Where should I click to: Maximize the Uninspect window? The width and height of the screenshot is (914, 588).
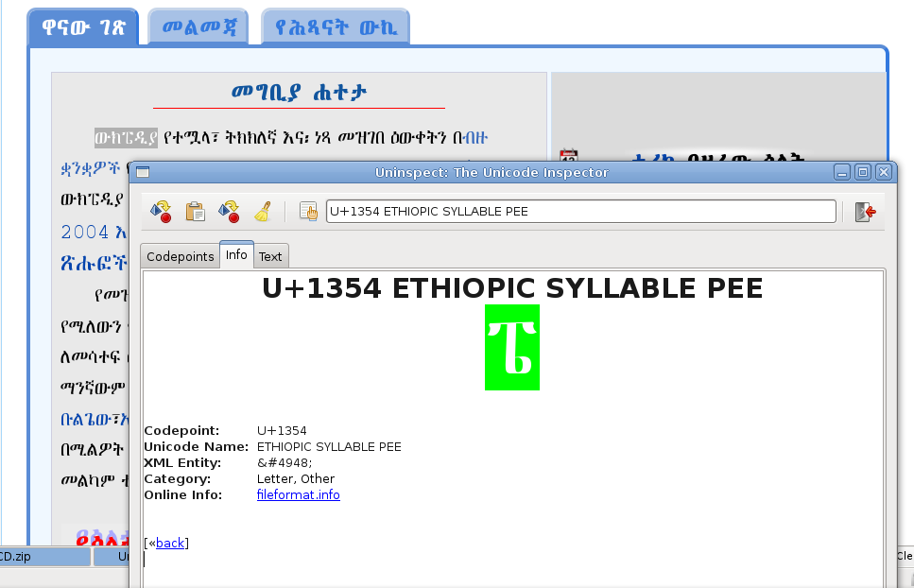pyautogui.click(x=863, y=172)
